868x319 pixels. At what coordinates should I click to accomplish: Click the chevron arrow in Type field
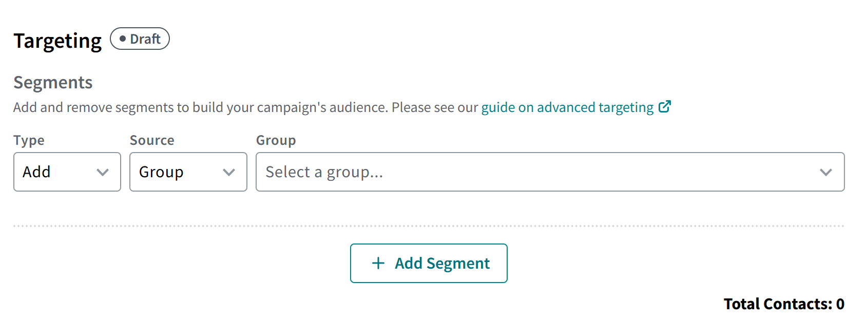pyautogui.click(x=103, y=172)
